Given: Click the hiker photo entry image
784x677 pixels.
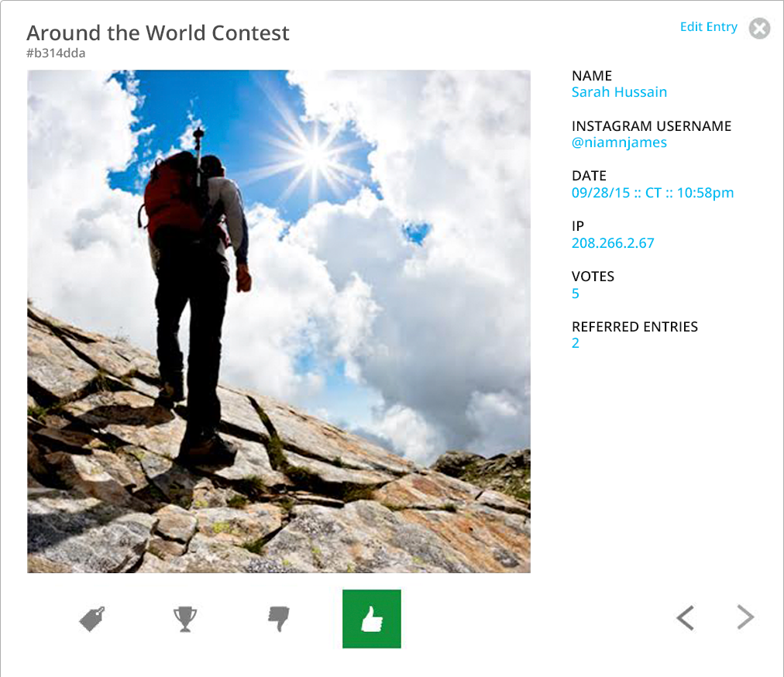Looking at the screenshot, I should [278, 321].
